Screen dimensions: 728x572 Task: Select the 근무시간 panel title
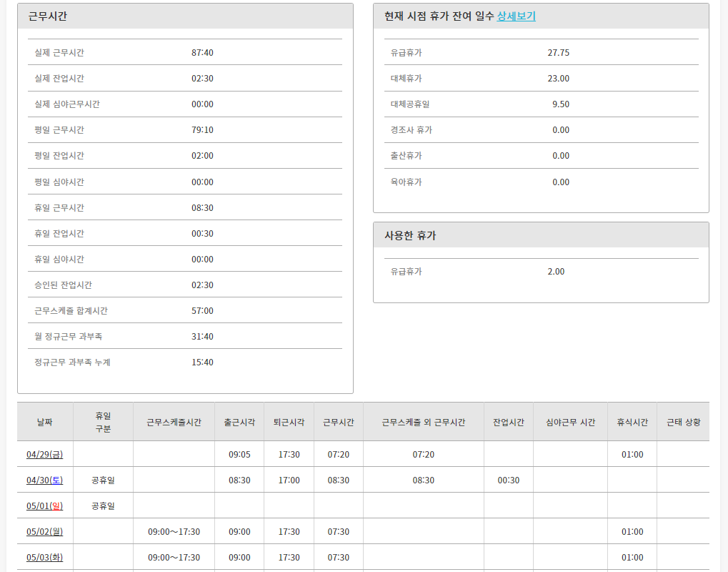click(48, 16)
